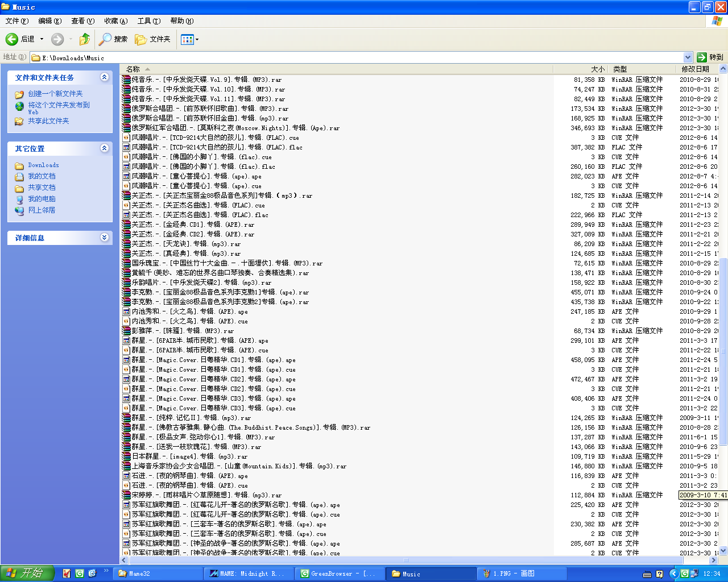
Task: Expand the Details panel
Action: coord(104,238)
